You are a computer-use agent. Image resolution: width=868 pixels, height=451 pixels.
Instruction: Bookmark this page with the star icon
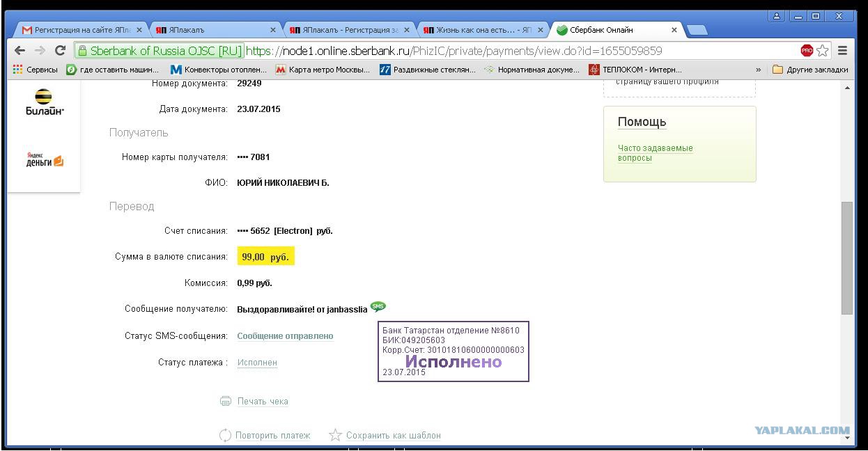823,51
